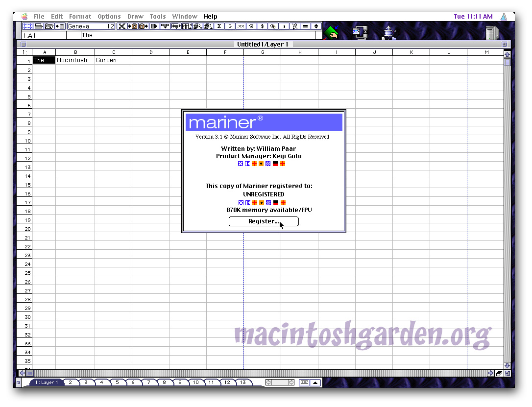Select the computer tower desktop icon
This screenshot has width=532, height=407.
coord(492,32)
